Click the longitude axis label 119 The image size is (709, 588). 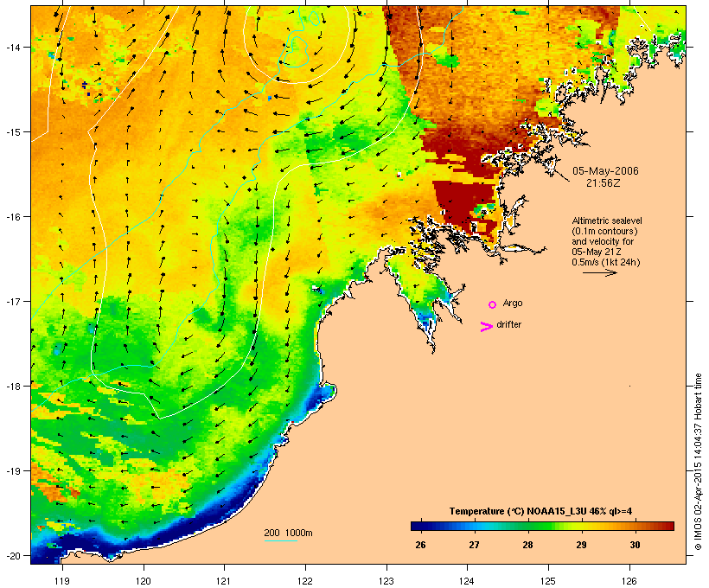[62, 581]
